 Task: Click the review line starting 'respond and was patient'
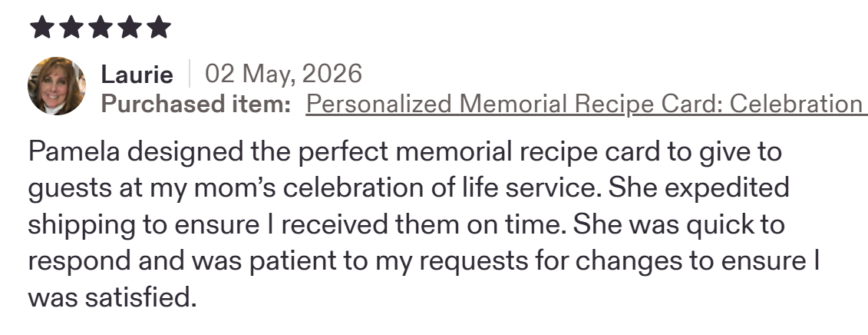[424, 262]
